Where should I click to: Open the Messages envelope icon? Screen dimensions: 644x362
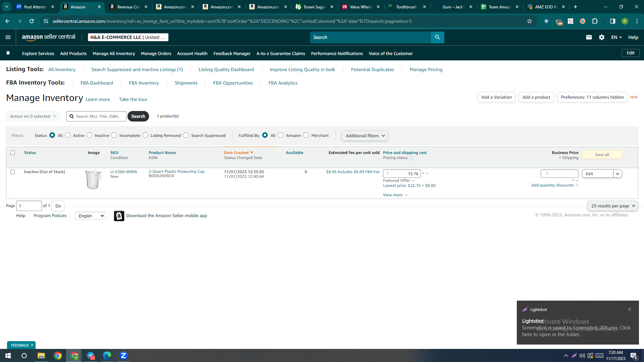[589, 37]
